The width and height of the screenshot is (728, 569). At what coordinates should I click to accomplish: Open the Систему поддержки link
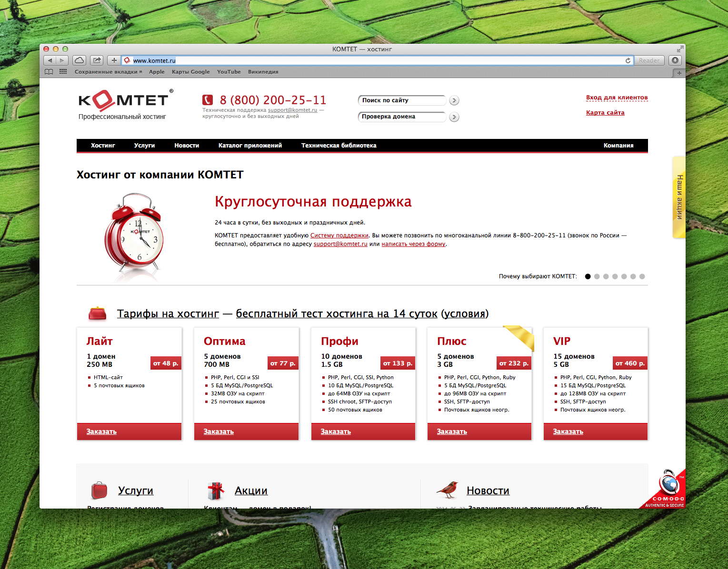339,235
